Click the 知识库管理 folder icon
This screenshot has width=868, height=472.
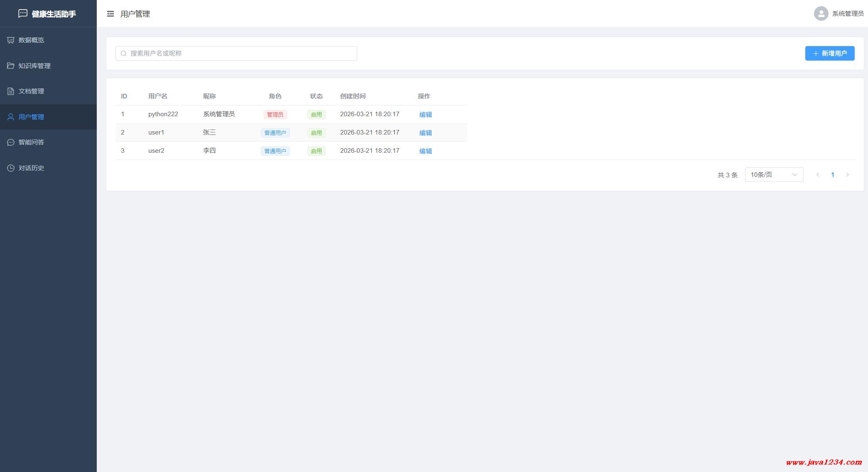point(11,66)
